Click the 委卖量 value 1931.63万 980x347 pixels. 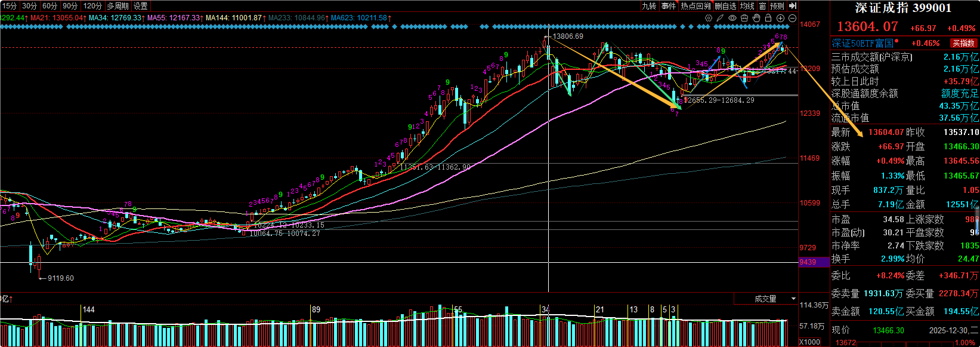883,293
